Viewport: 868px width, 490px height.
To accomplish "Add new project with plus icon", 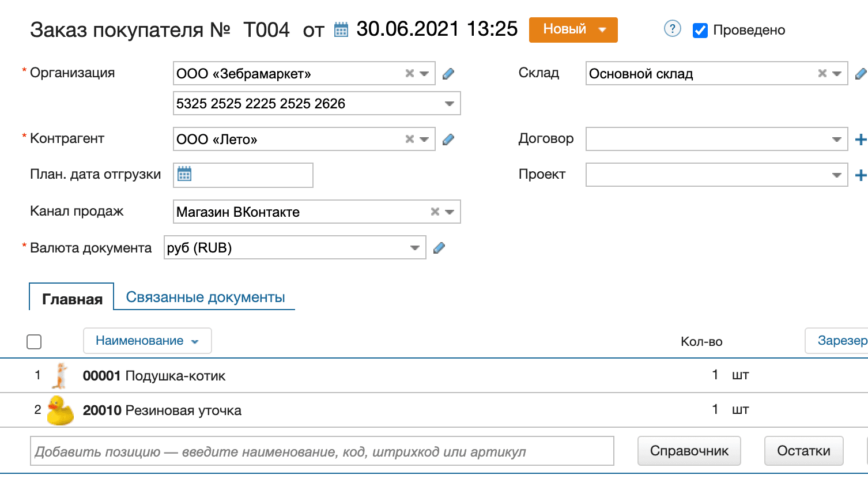I will pyautogui.click(x=860, y=175).
